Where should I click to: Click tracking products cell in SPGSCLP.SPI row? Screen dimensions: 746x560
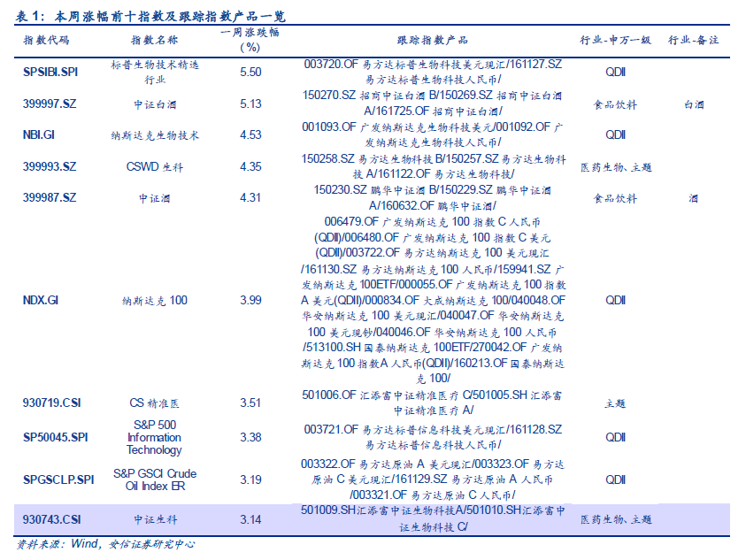(x=433, y=479)
